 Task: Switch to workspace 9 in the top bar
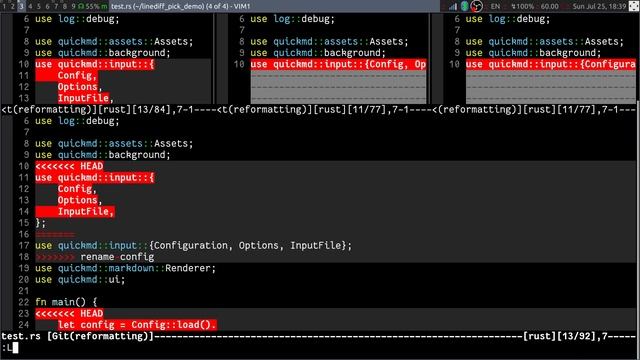73,6
